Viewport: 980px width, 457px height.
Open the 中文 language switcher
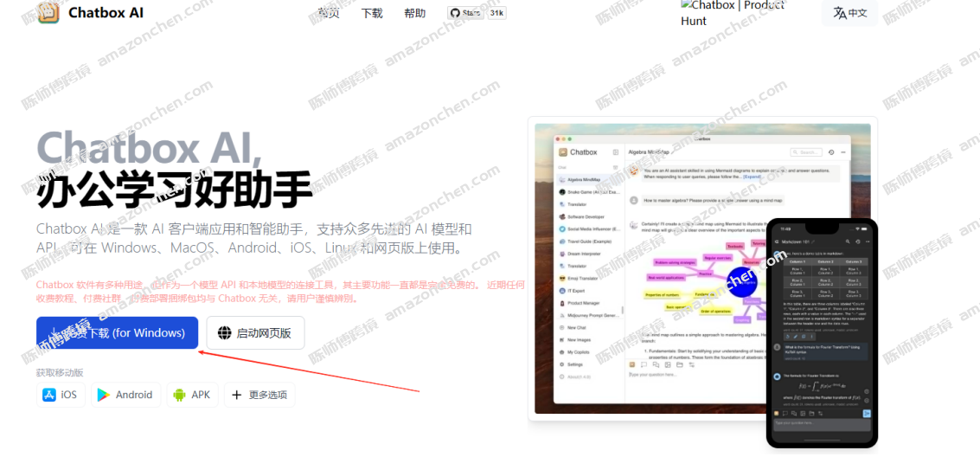849,13
